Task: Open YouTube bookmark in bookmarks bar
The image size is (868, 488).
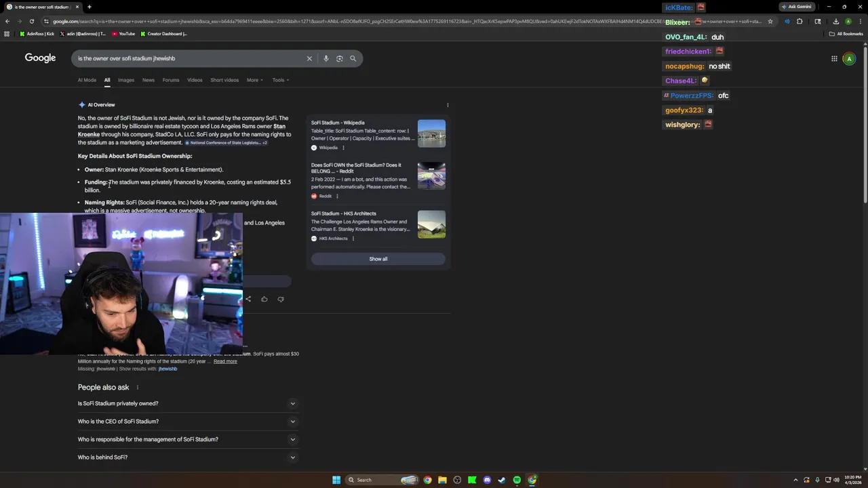Action: pyautogui.click(x=124, y=34)
